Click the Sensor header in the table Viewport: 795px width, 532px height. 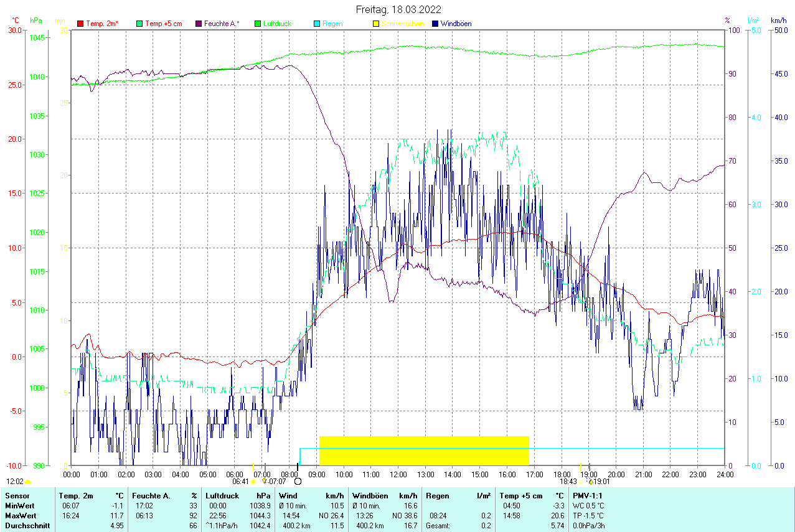17,496
